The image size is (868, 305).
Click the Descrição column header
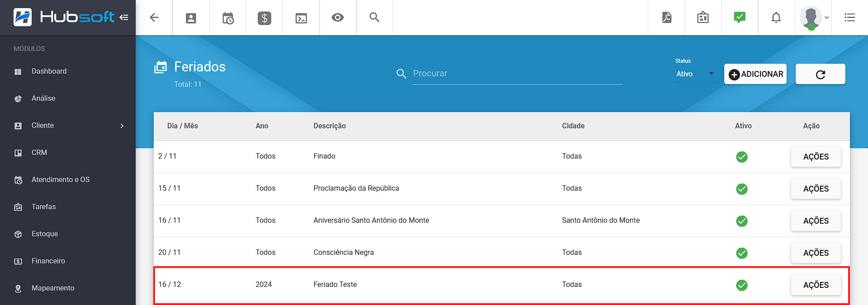330,126
